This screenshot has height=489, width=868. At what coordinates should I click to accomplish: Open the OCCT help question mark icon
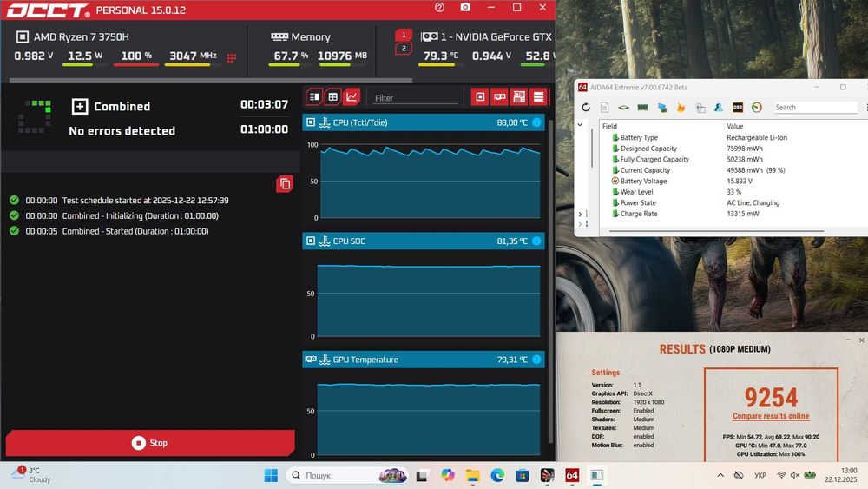coord(439,7)
